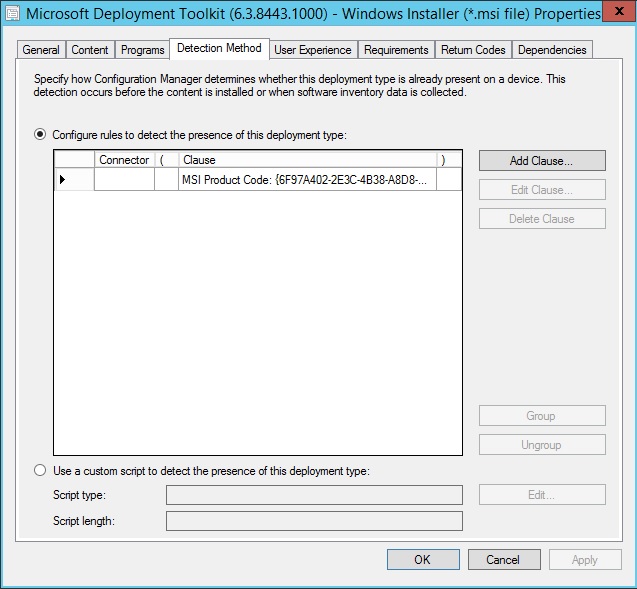Click the Cancel button
Viewport: 637px width, 589px height.
point(503,560)
